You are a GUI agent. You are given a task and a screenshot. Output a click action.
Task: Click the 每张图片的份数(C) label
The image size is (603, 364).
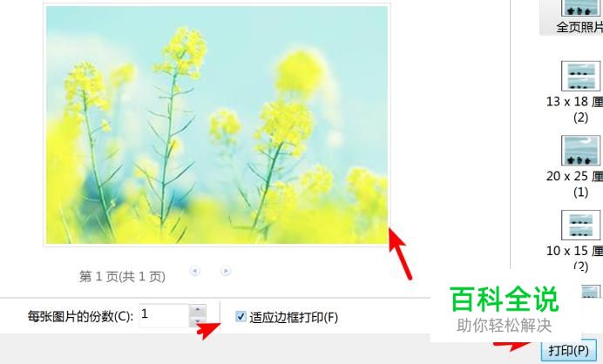[80, 317]
